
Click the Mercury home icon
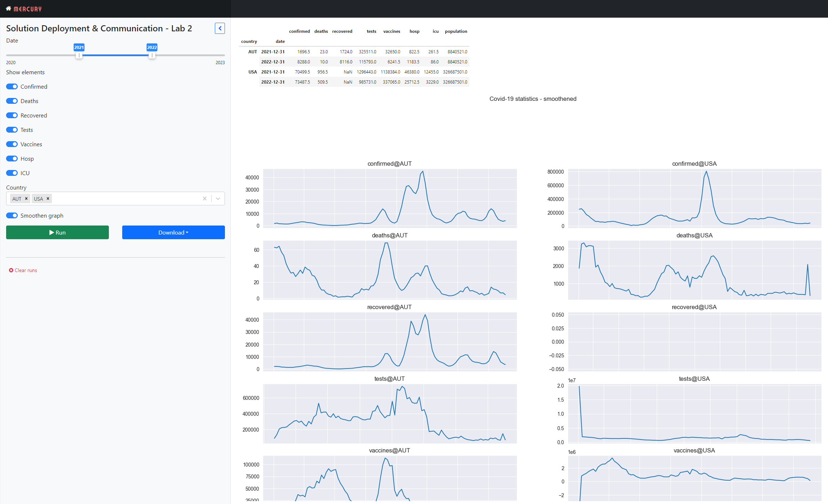click(9, 9)
